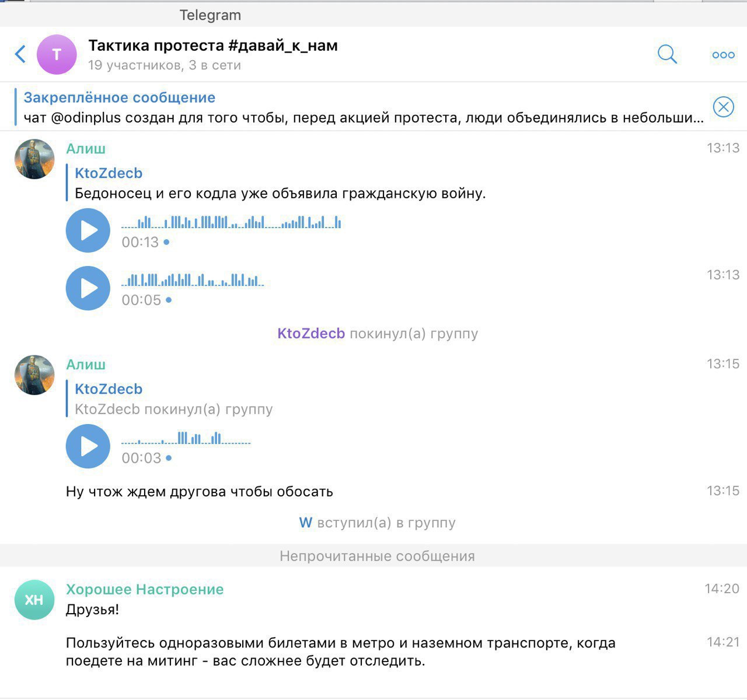
Task: Dismiss the pinned message with the X icon
Action: (x=723, y=107)
